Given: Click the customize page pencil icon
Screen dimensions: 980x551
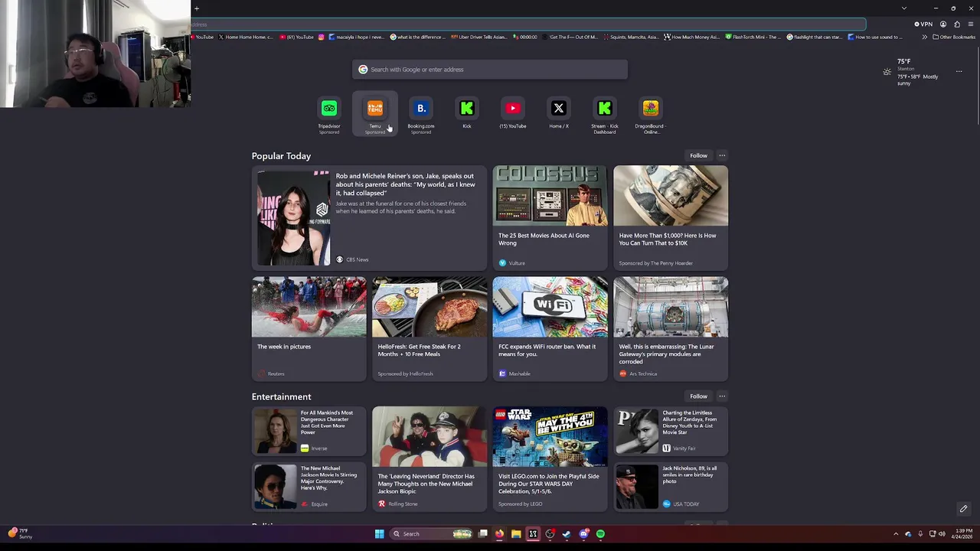Looking at the screenshot, I should coord(964,509).
